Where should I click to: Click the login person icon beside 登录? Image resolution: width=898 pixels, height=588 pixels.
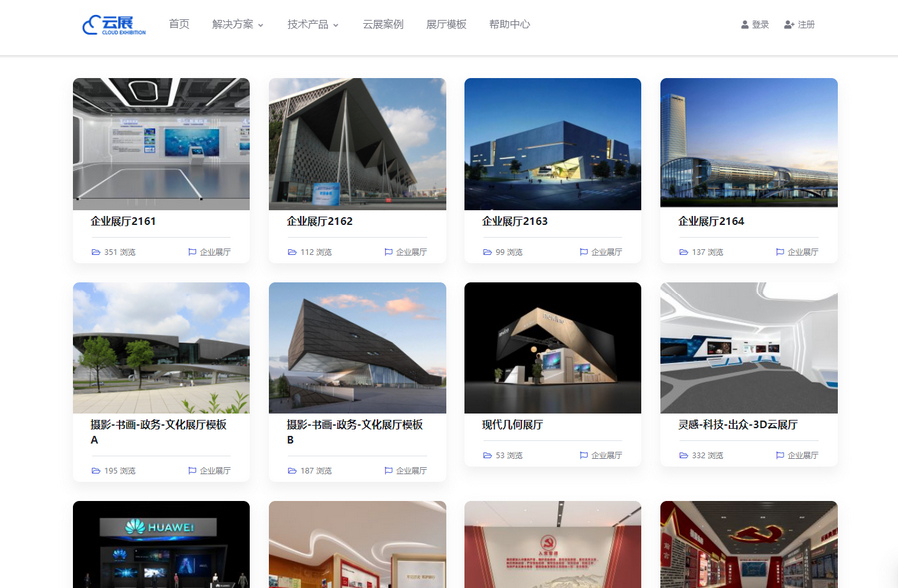tap(744, 24)
